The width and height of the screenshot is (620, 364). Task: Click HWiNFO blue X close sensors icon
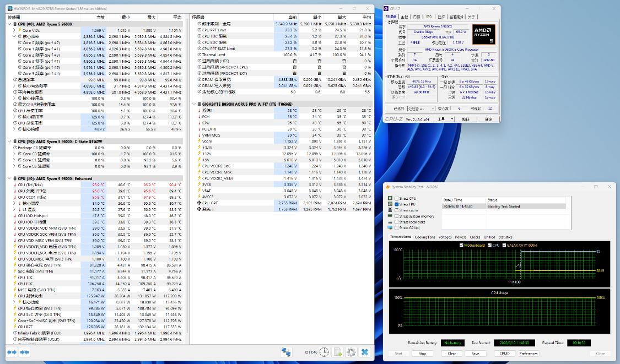(365, 352)
